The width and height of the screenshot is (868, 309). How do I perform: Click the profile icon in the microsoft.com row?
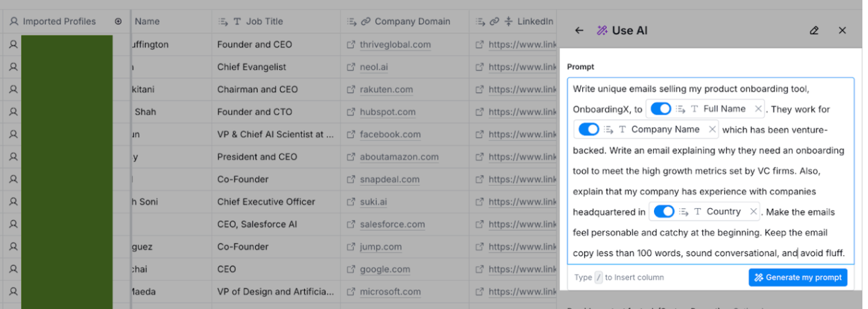pos(13,292)
